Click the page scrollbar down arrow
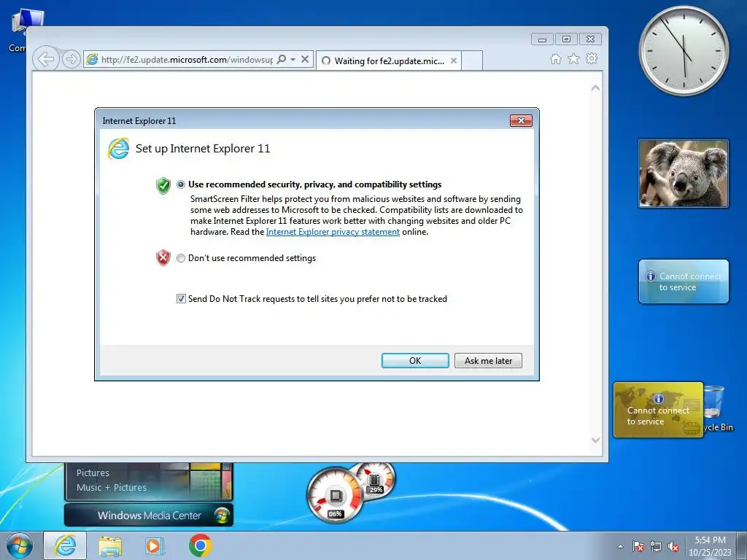 tap(595, 440)
